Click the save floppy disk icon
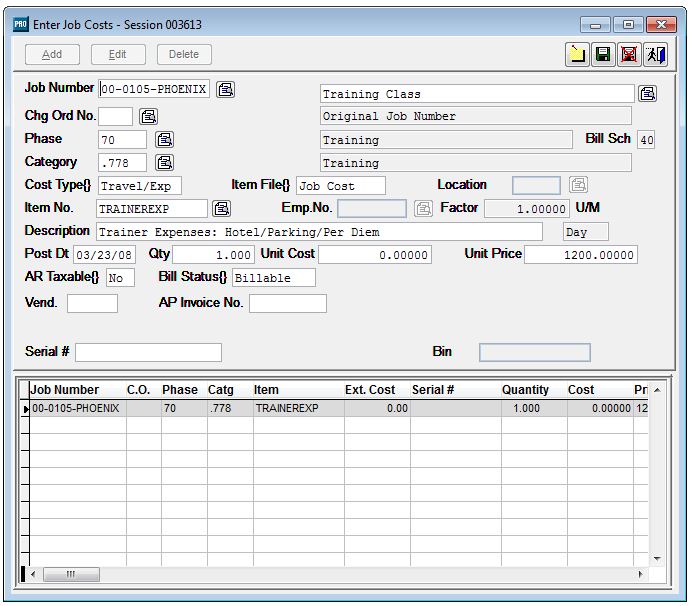 (603, 54)
